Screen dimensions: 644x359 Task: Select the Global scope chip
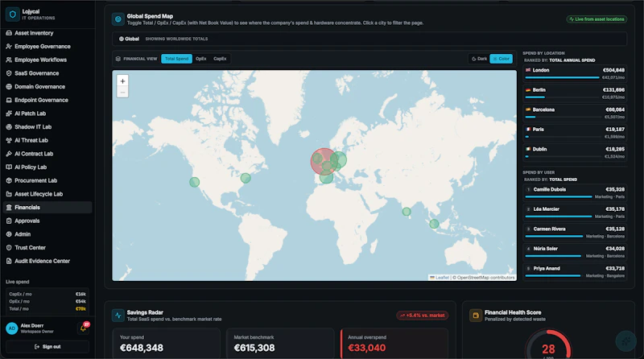point(129,39)
